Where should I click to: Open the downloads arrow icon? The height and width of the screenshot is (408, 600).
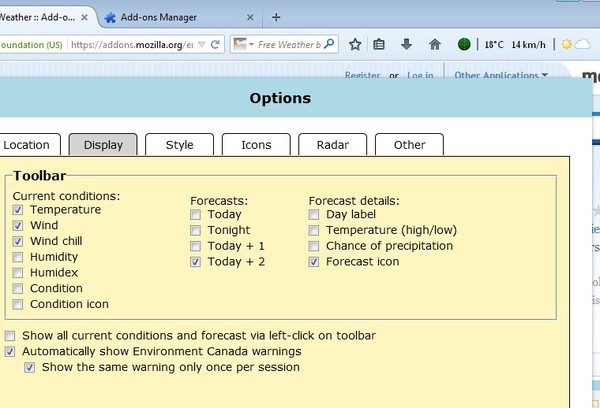(406, 44)
